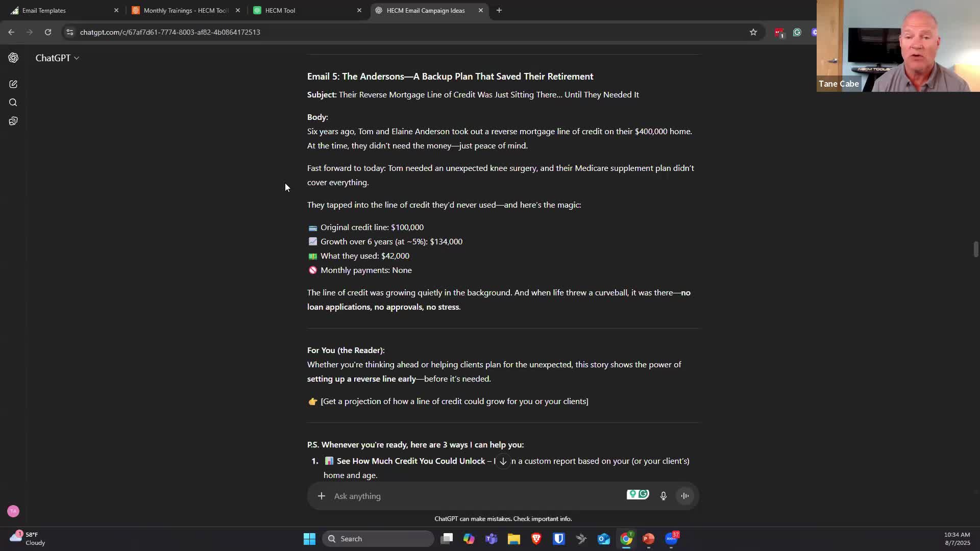Open a new browser tab
This screenshot has width=980, height=551.
[x=499, y=10]
